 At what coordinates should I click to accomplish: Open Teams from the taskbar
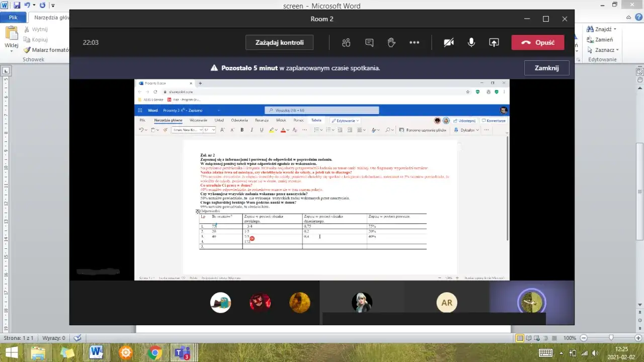click(181, 352)
